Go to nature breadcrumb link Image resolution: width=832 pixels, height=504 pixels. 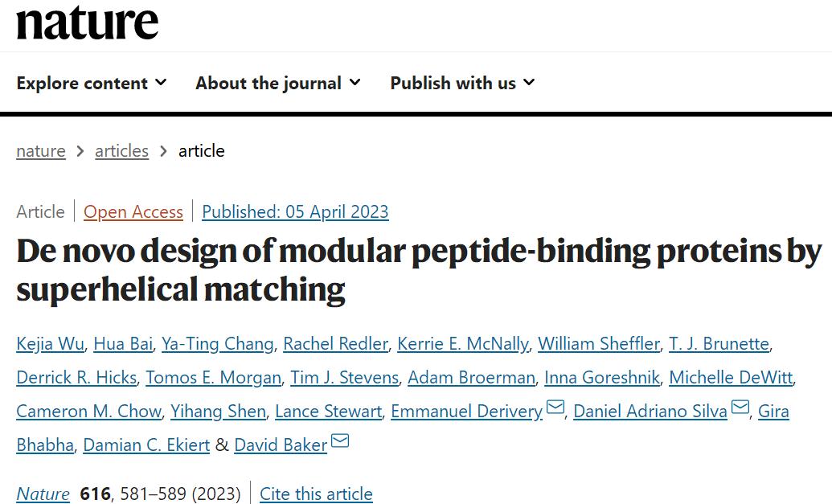(x=41, y=151)
